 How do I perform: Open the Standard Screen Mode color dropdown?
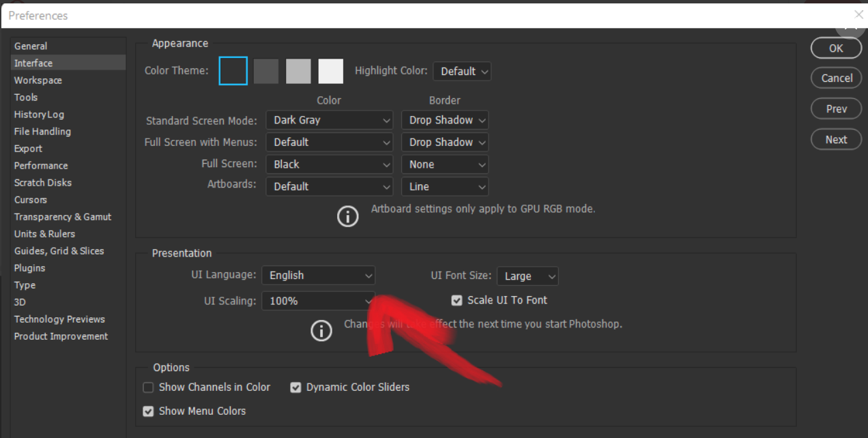tap(329, 120)
